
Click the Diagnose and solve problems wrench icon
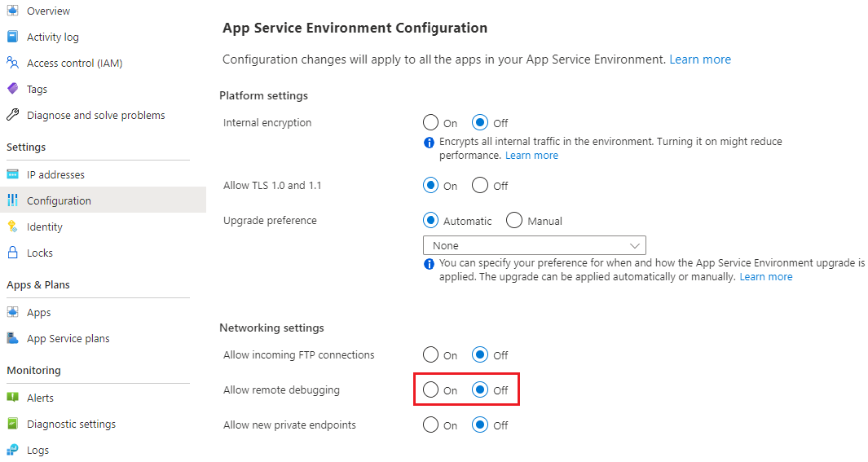pyautogui.click(x=12, y=115)
